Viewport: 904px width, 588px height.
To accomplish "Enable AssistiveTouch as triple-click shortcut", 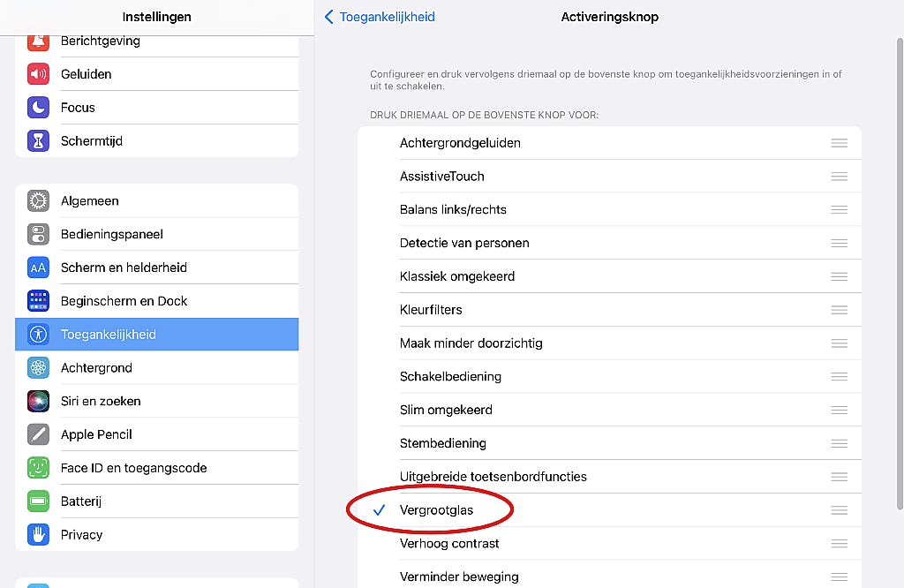I will (x=441, y=177).
